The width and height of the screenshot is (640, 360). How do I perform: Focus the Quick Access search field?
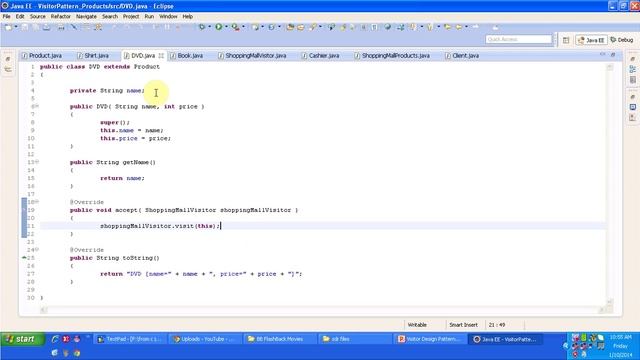(519, 39)
